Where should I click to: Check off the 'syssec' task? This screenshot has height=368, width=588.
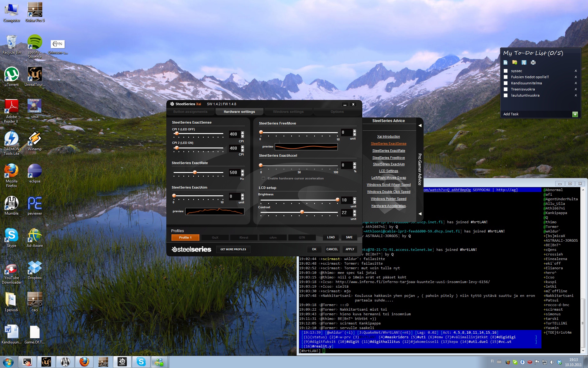506,71
